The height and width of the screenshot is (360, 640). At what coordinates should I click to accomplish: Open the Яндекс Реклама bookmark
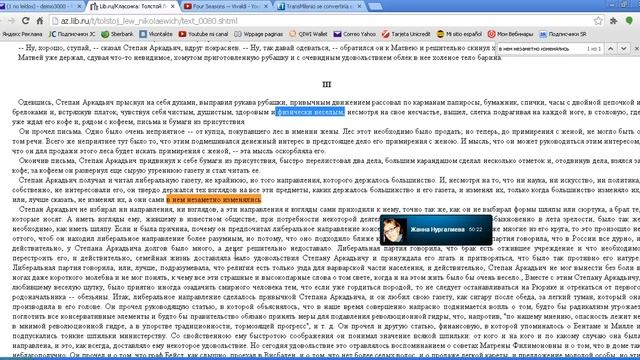(22, 34)
